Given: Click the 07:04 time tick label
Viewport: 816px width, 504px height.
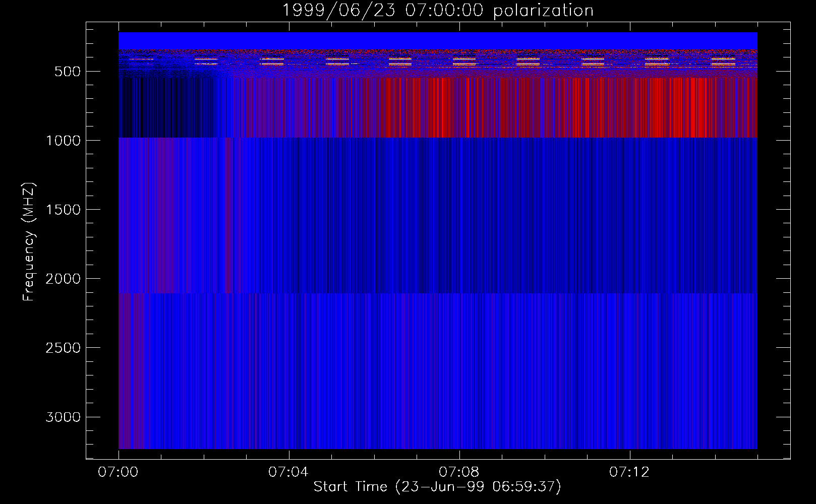Looking at the screenshot, I should point(288,472).
